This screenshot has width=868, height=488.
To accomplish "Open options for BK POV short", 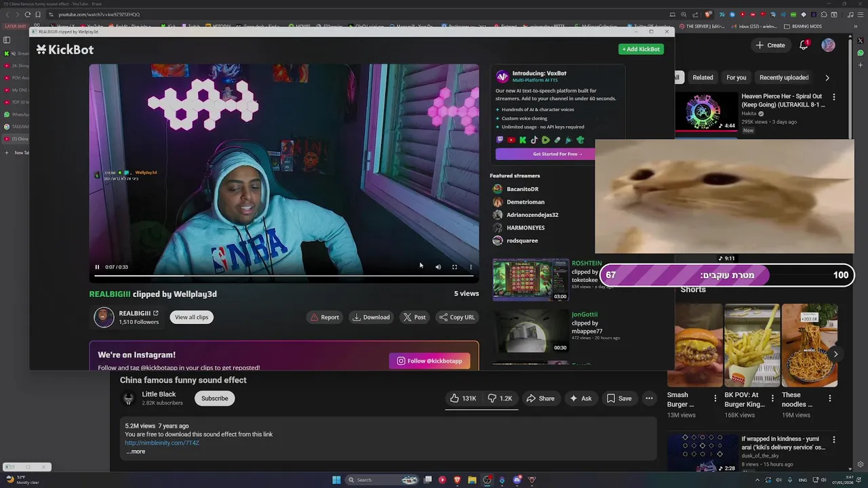I will (x=772, y=399).
